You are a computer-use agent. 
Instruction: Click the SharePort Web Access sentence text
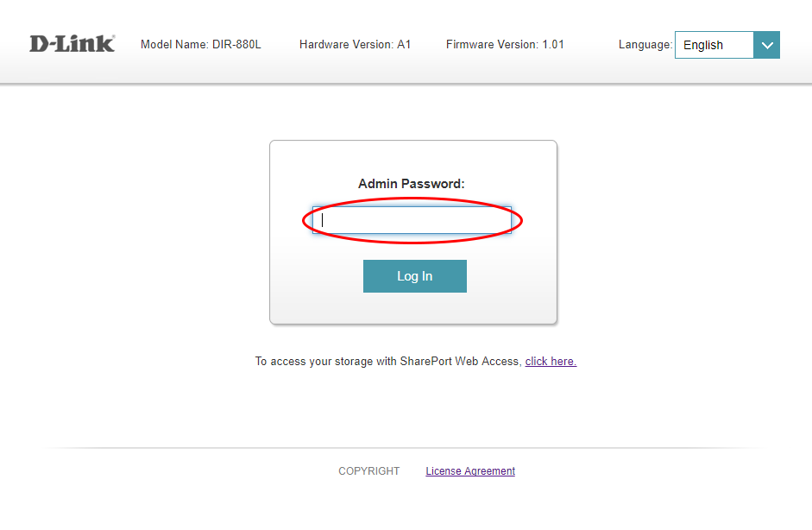(388, 361)
